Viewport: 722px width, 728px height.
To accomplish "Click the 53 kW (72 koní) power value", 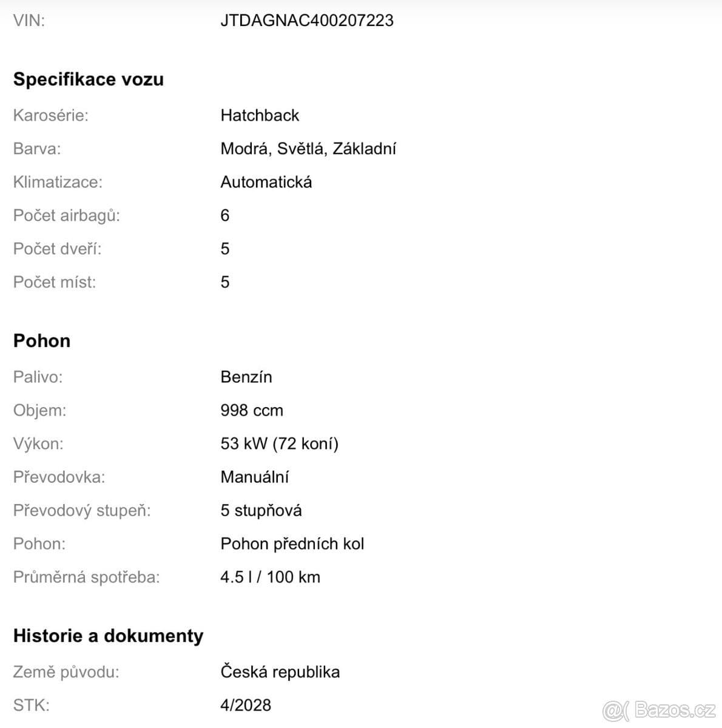I will click(x=280, y=443).
